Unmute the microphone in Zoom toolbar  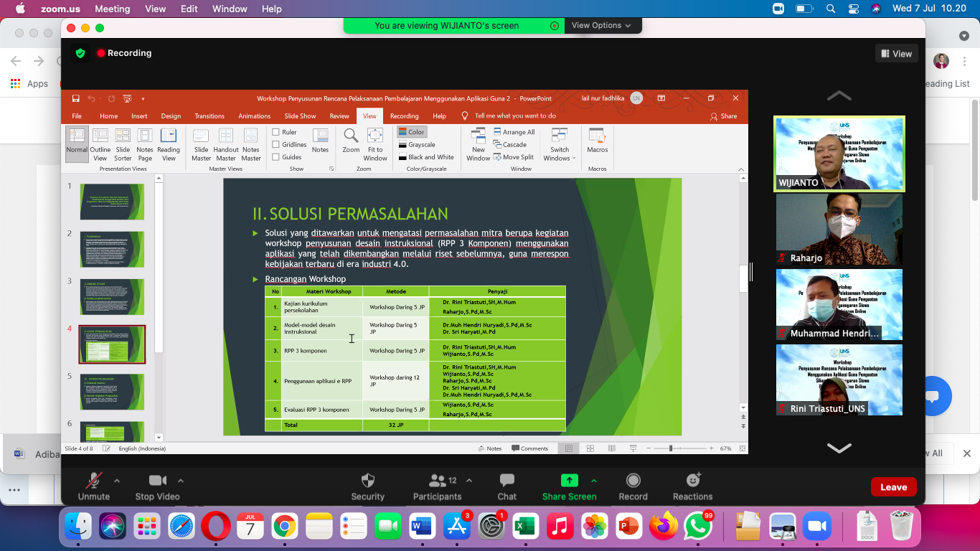(x=93, y=481)
